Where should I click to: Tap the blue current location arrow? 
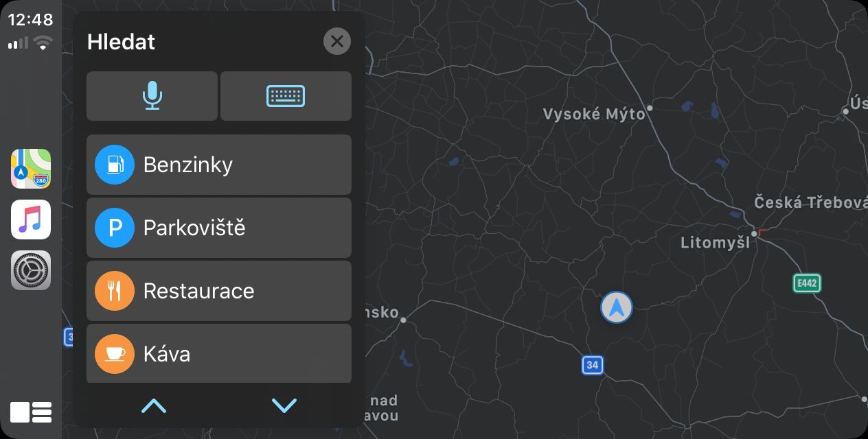616,307
